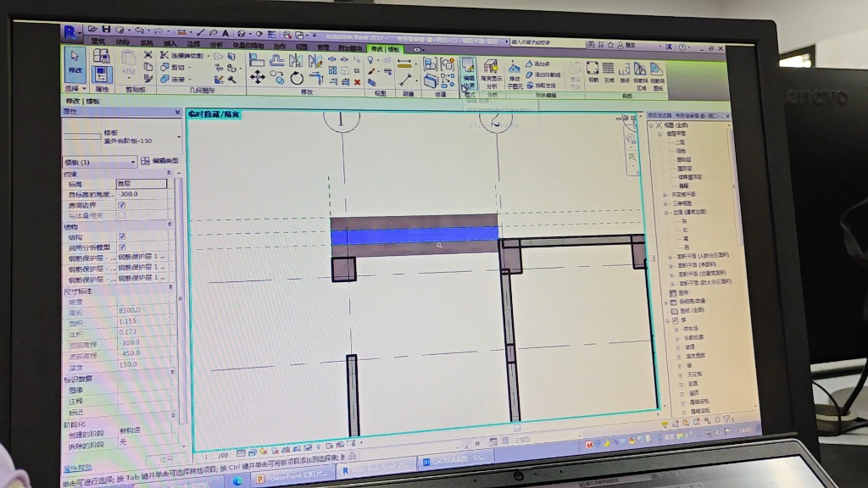
Task: Open the floor type selector dropdown
Action: pyautogui.click(x=179, y=136)
